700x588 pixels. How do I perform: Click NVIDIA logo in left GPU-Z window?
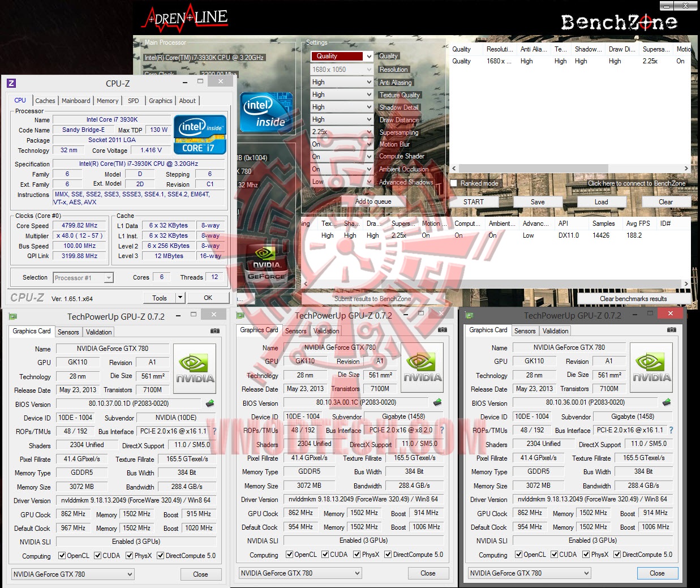(x=195, y=368)
